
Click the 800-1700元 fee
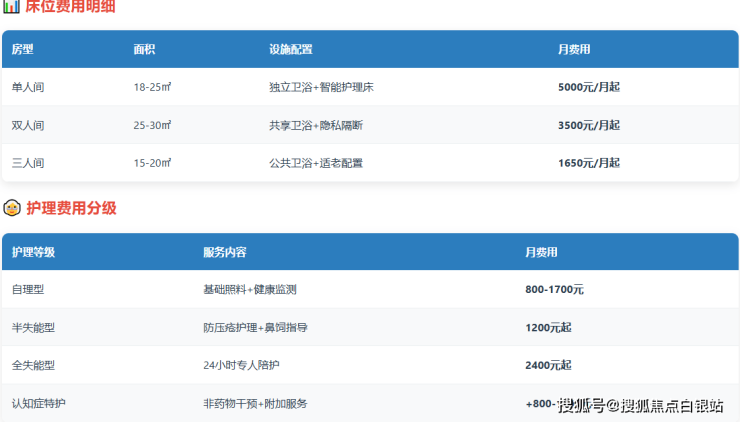click(555, 289)
